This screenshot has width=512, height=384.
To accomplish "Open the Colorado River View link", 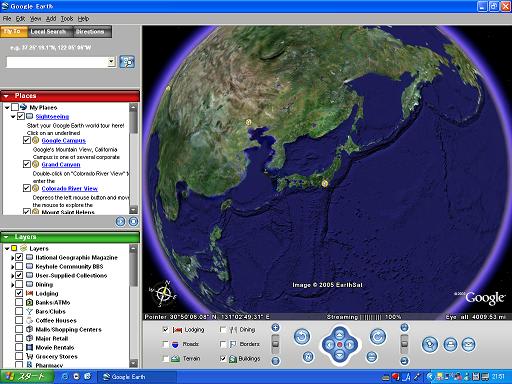I will click(x=70, y=189).
